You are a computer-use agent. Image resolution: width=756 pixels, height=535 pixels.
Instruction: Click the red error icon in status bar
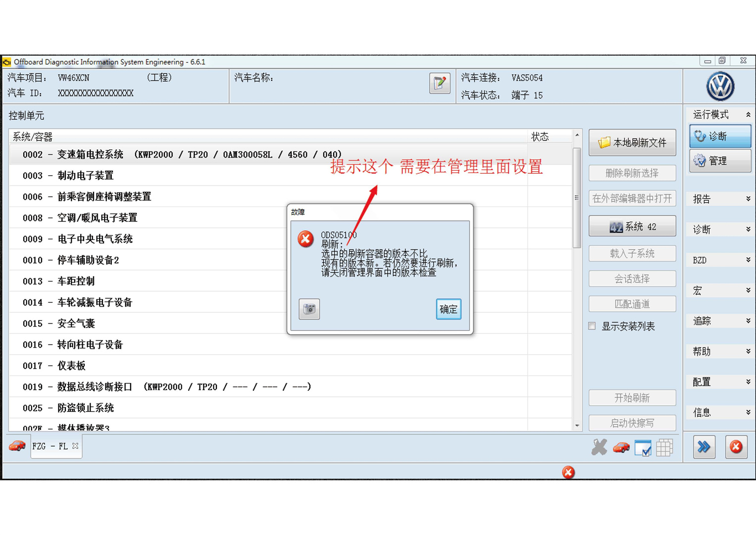(568, 472)
